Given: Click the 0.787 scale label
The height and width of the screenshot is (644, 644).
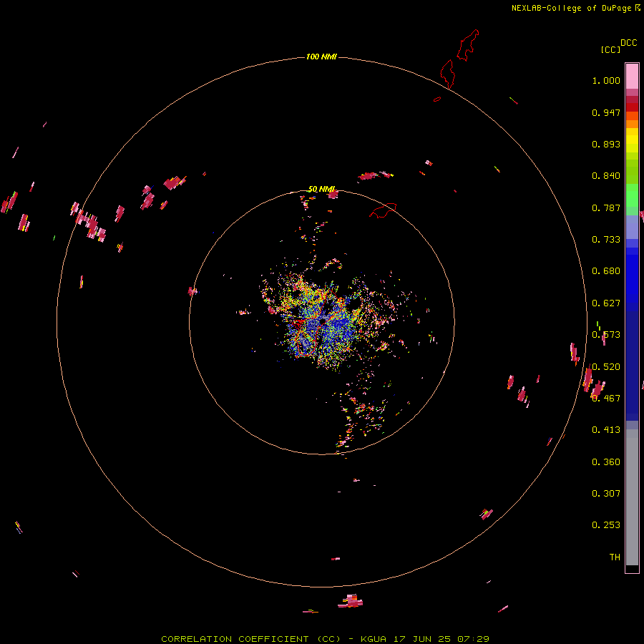Looking at the screenshot, I should (606, 208).
